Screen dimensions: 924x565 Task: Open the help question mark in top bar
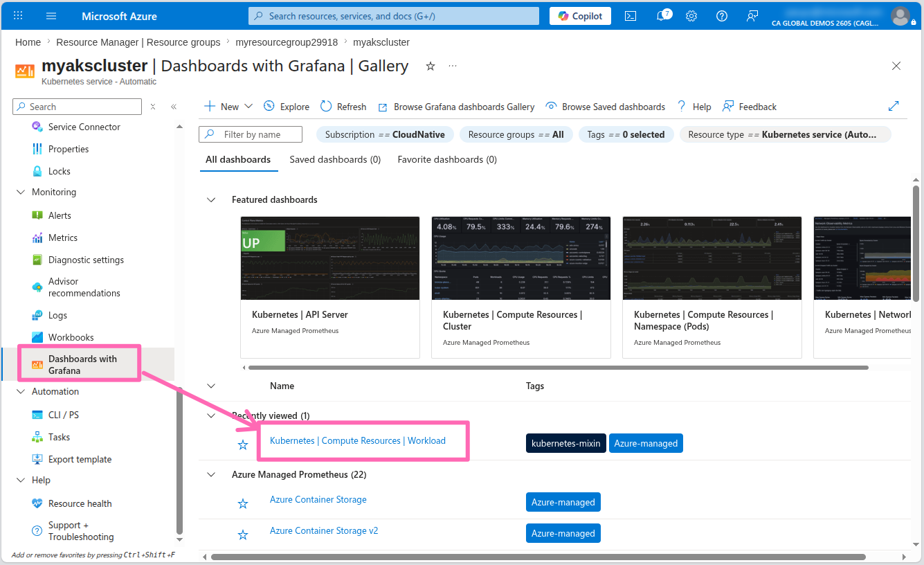(722, 16)
